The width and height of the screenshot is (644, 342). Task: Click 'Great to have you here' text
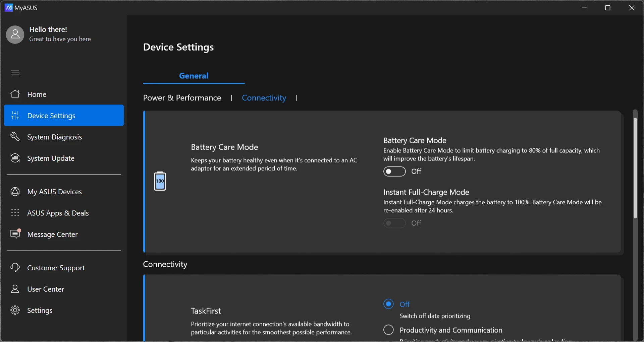[60, 39]
